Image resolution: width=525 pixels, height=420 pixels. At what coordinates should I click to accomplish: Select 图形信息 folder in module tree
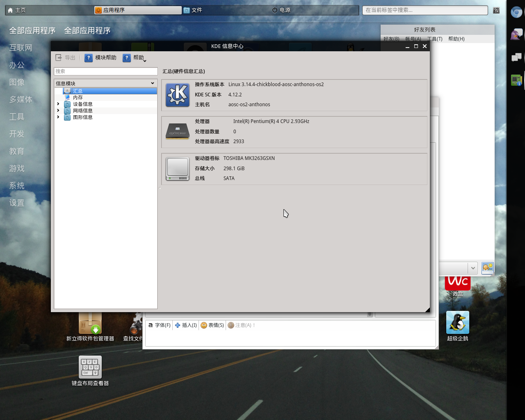pos(79,117)
